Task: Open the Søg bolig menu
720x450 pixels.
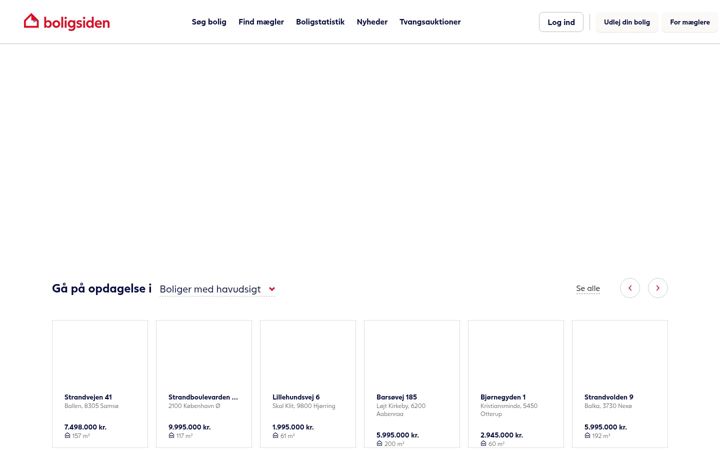Action: (x=209, y=22)
